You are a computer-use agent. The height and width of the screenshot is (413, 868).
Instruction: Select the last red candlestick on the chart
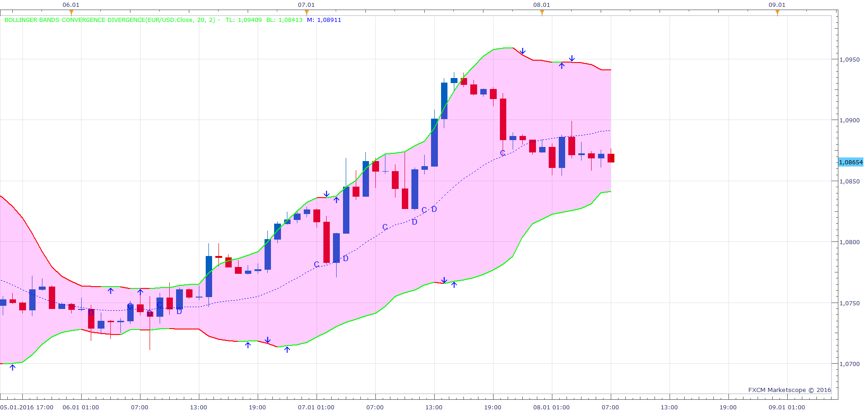pos(611,158)
